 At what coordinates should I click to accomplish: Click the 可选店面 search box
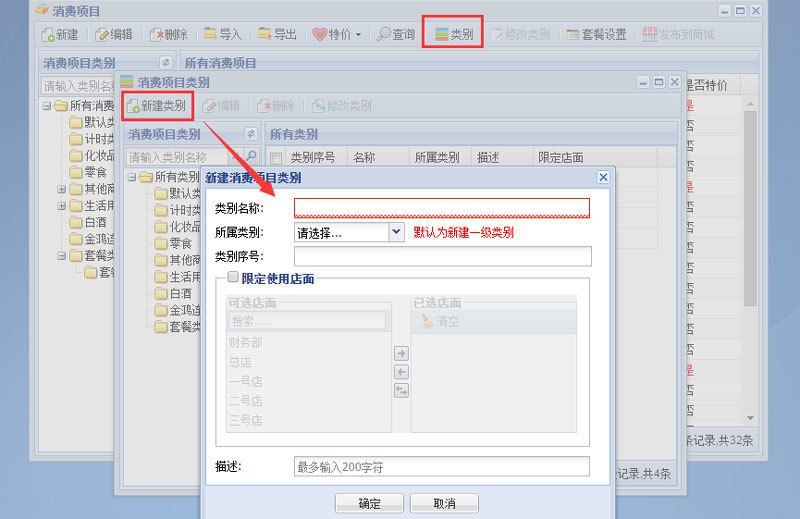tap(307, 321)
